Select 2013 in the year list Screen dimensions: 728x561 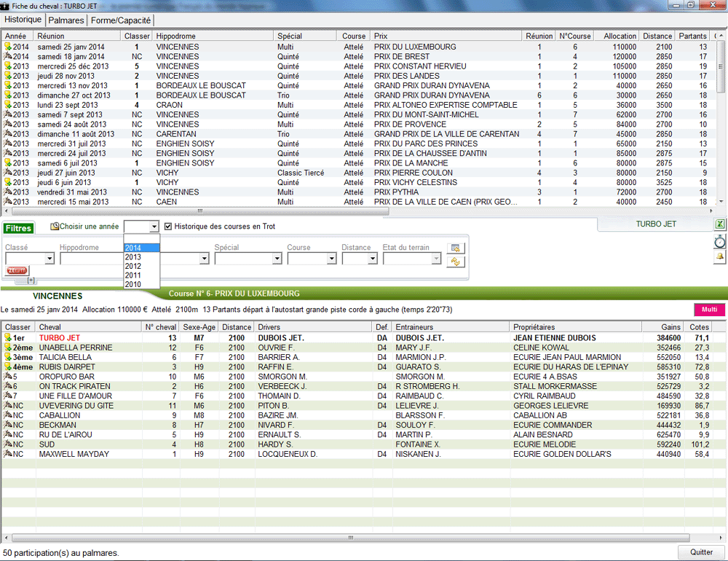142,257
